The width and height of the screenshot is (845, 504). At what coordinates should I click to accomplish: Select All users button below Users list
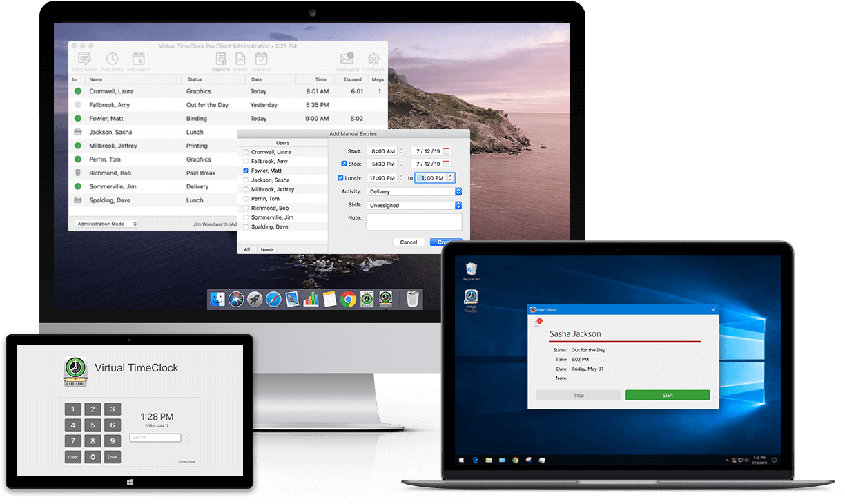click(247, 249)
